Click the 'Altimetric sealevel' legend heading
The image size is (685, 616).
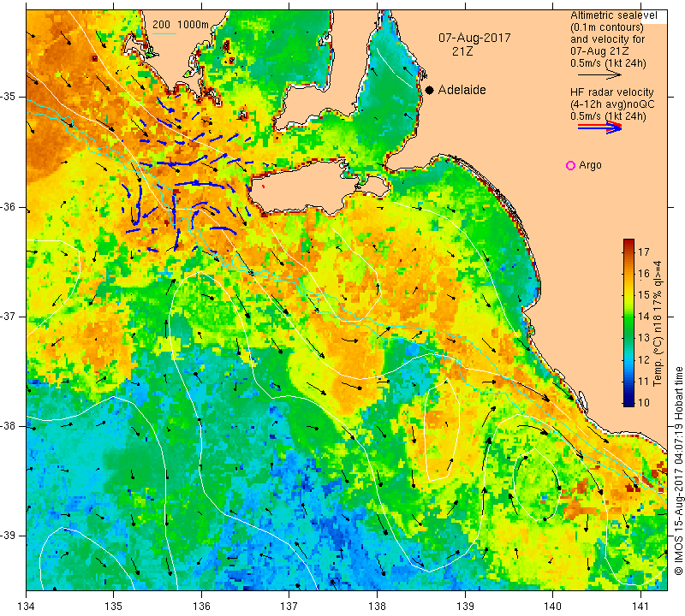click(x=613, y=15)
